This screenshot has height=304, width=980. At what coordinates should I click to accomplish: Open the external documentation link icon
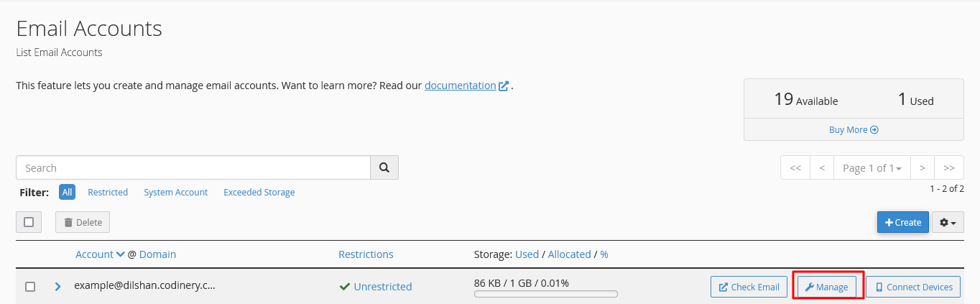[504, 86]
